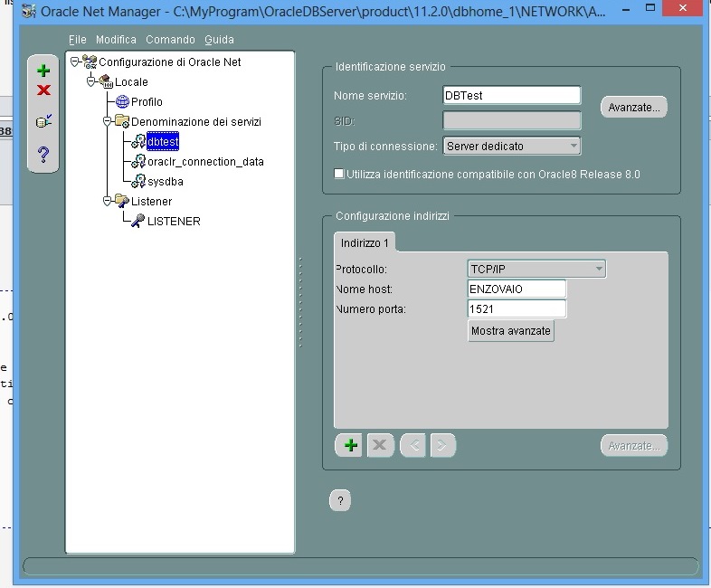Click the Oracle Net configuration root icon
Viewport: 711px width, 588px height.
click(x=90, y=62)
